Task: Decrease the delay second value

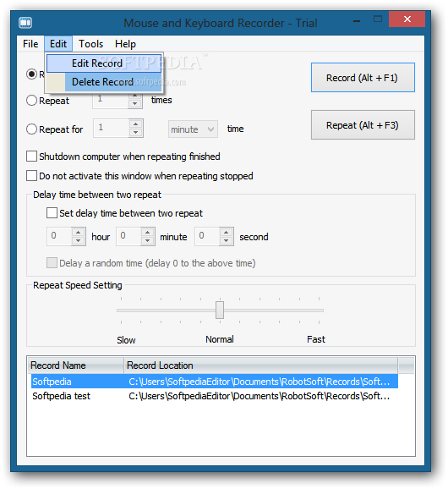Action: [227, 241]
